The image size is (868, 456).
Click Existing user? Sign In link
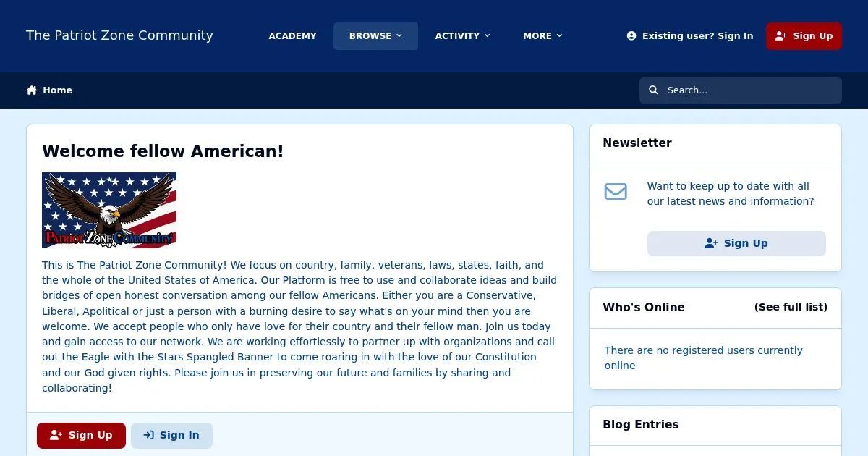(x=690, y=36)
